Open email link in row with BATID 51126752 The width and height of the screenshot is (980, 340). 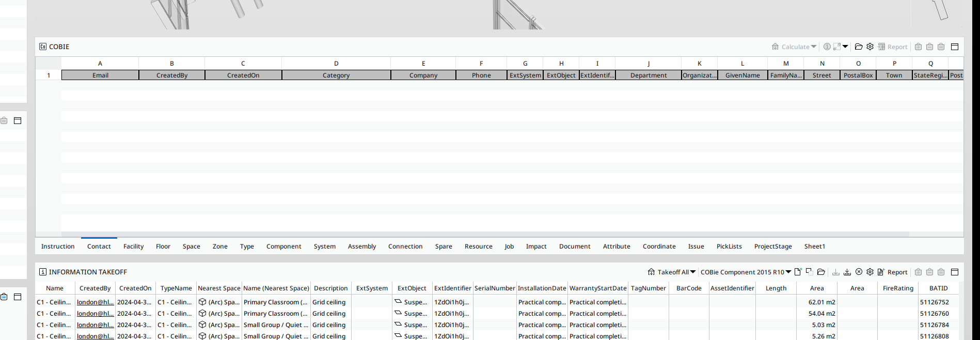tap(95, 302)
